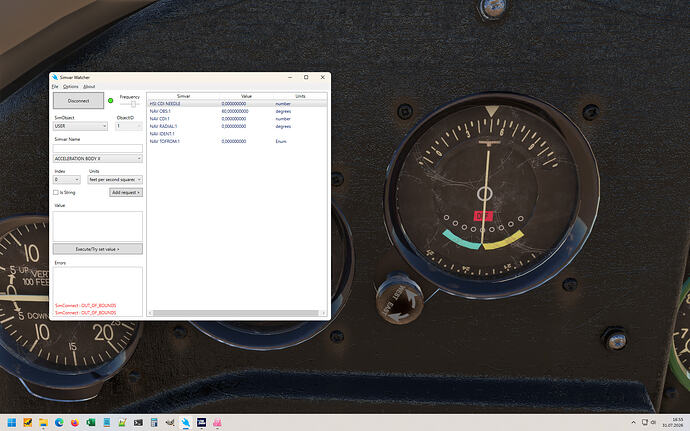The image size is (690, 431).
Task: Click the horizontal scrollbar of the simvar list
Action: (235, 313)
